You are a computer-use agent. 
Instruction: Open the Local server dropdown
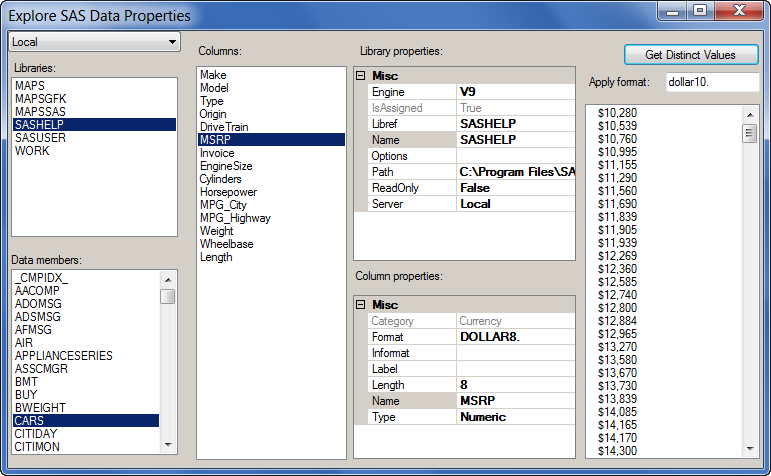(94, 42)
